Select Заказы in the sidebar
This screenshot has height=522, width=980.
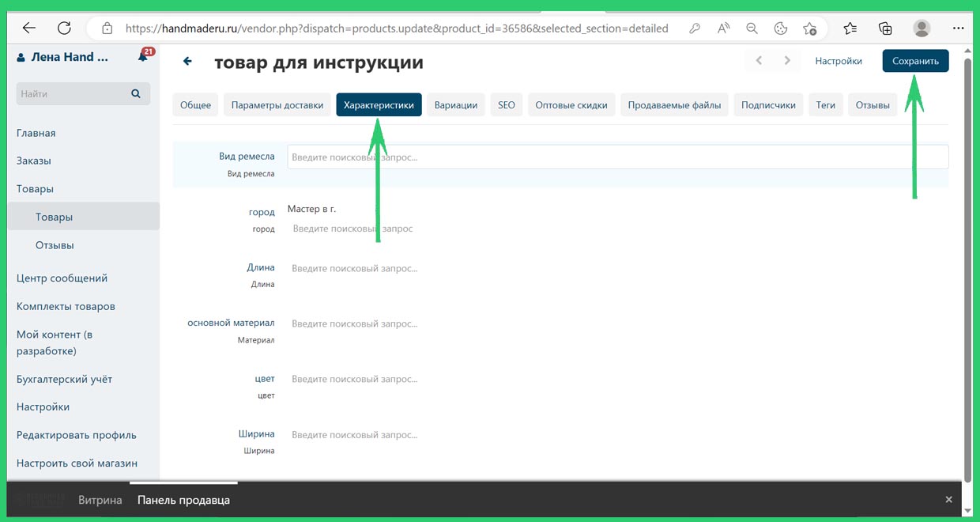[34, 161]
